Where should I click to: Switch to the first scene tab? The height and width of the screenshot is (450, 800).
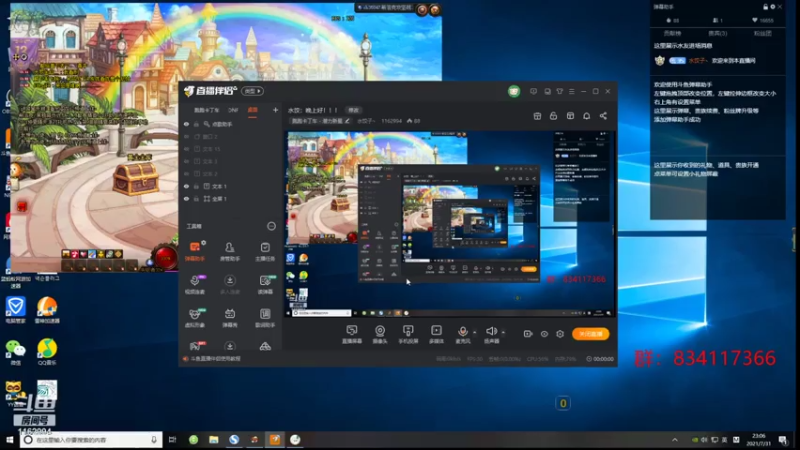coord(207,110)
